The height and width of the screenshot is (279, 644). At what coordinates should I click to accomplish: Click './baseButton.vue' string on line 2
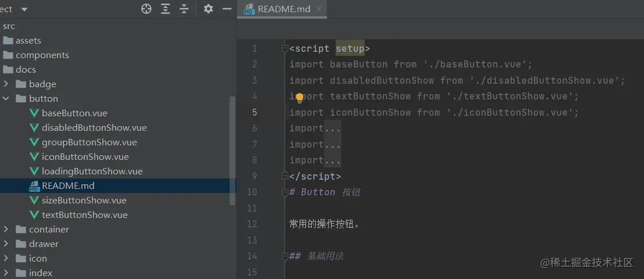tap(475, 65)
